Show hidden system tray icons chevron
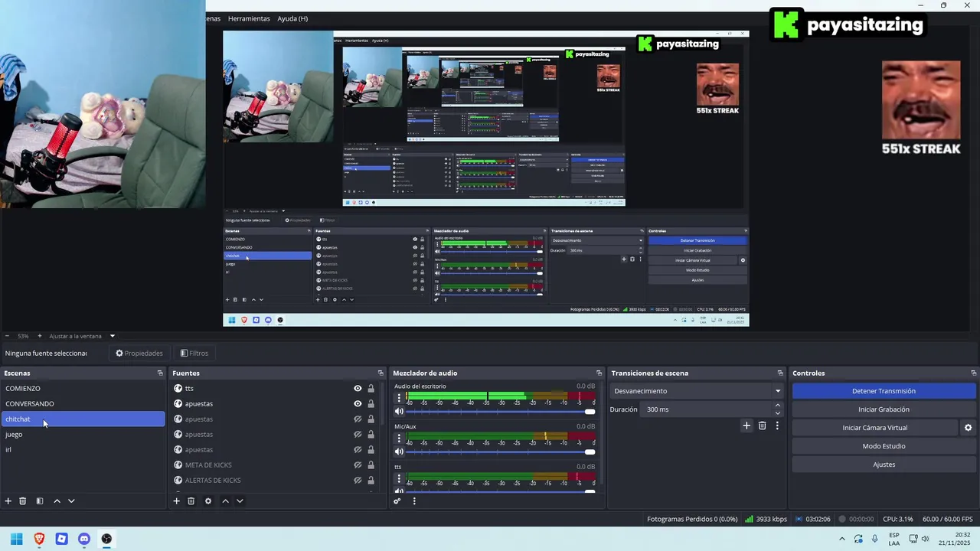980x551 pixels. 842,539
